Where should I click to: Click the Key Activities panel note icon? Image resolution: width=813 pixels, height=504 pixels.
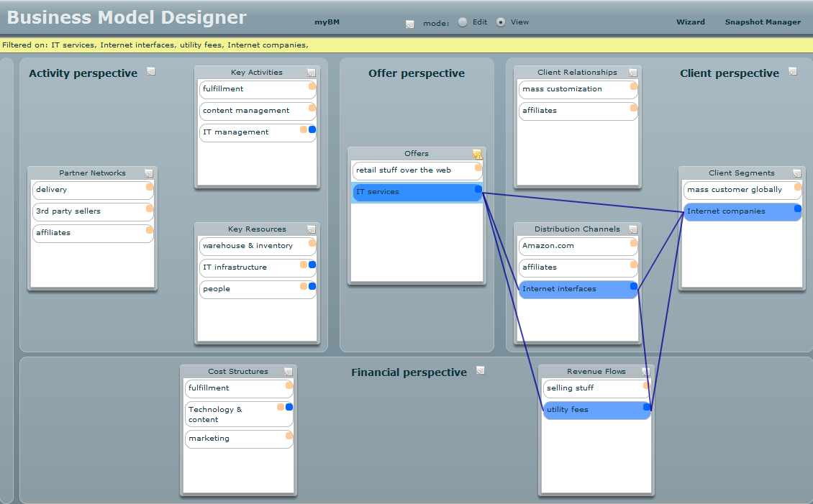tap(312, 73)
